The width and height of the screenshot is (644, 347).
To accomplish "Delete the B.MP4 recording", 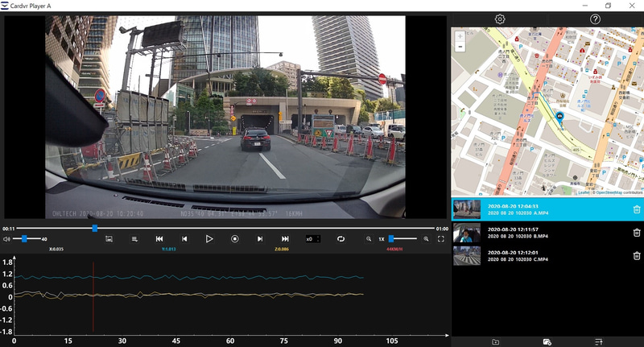I will (x=637, y=233).
